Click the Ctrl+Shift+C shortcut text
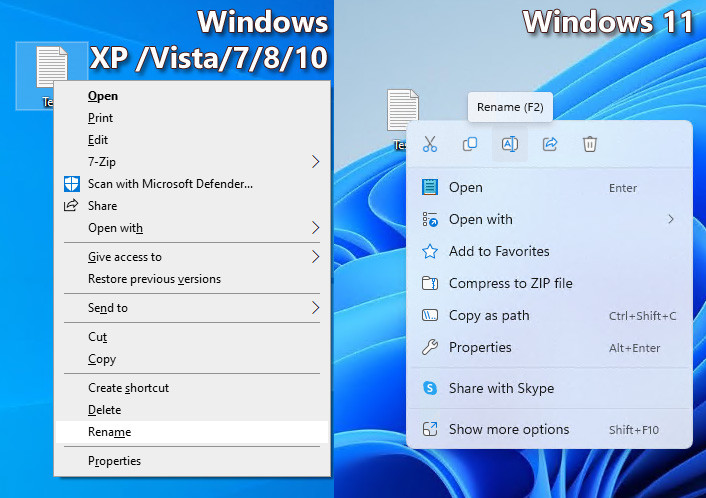 pyautogui.click(x=643, y=316)
